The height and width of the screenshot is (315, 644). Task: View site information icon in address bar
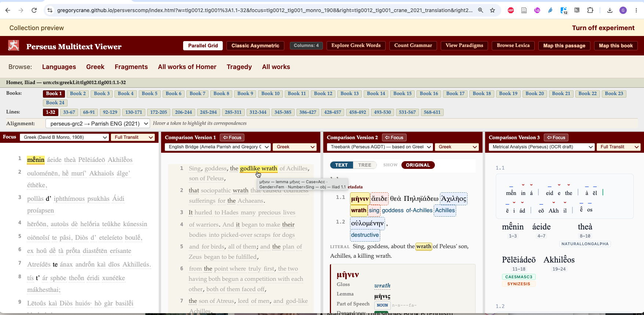pos(50,10)
